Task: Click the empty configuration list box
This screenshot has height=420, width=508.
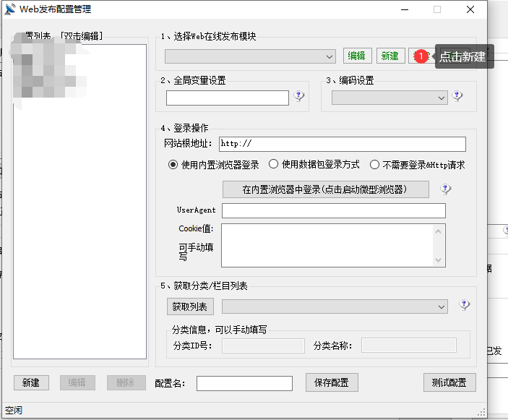Action: 79,202
